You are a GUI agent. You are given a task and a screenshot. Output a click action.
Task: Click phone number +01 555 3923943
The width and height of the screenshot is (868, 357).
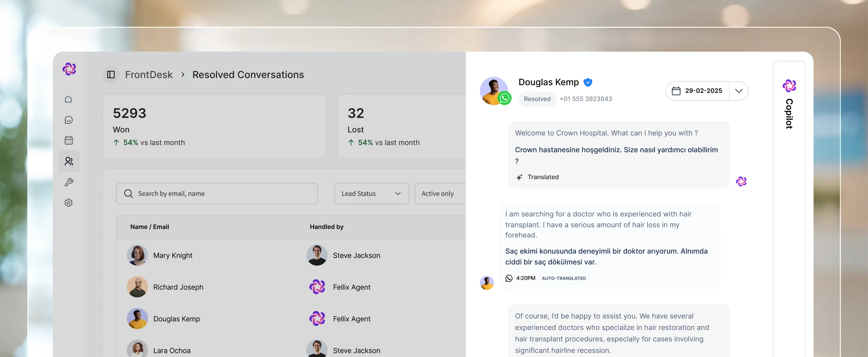click(x=586, y=99)
